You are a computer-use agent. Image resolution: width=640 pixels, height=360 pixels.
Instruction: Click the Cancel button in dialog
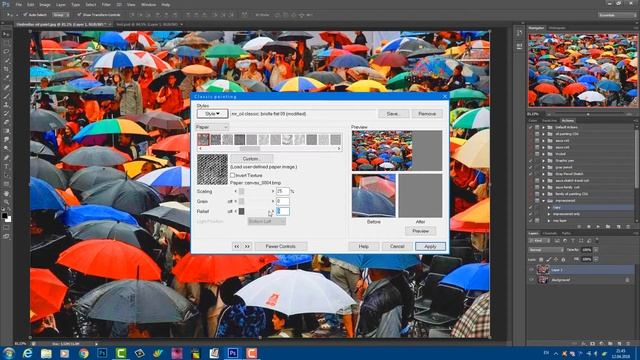coord(397,246)
